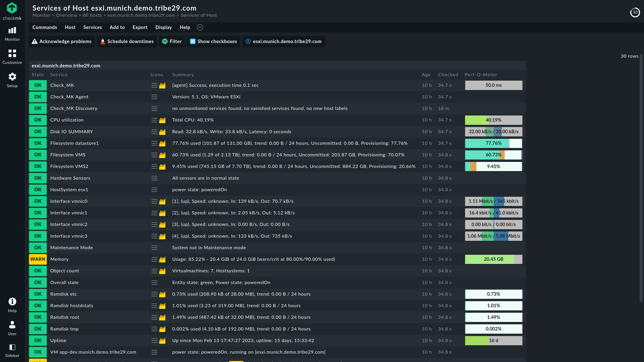644x362 pixels.
Task: Click the WARN state badge for Memory
Action: tap(38, 259)
